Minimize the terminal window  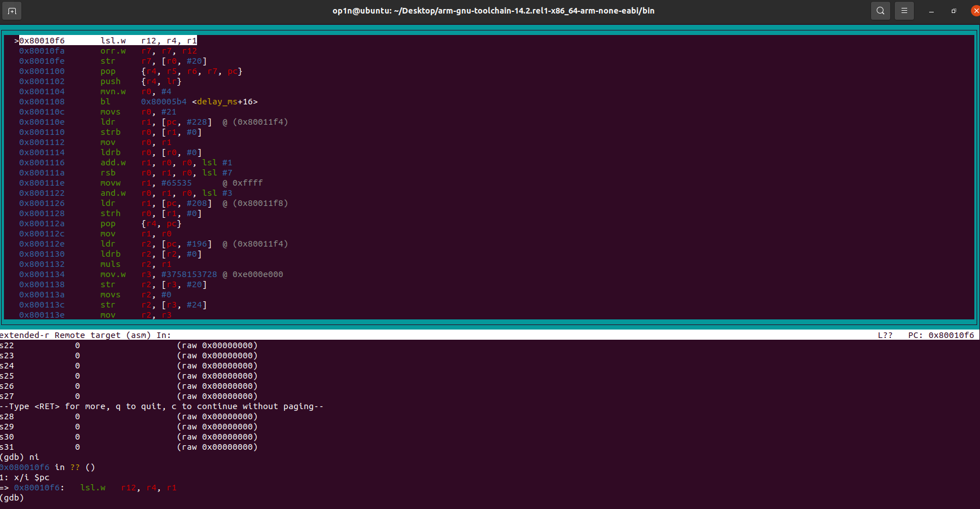coord(931,11)
